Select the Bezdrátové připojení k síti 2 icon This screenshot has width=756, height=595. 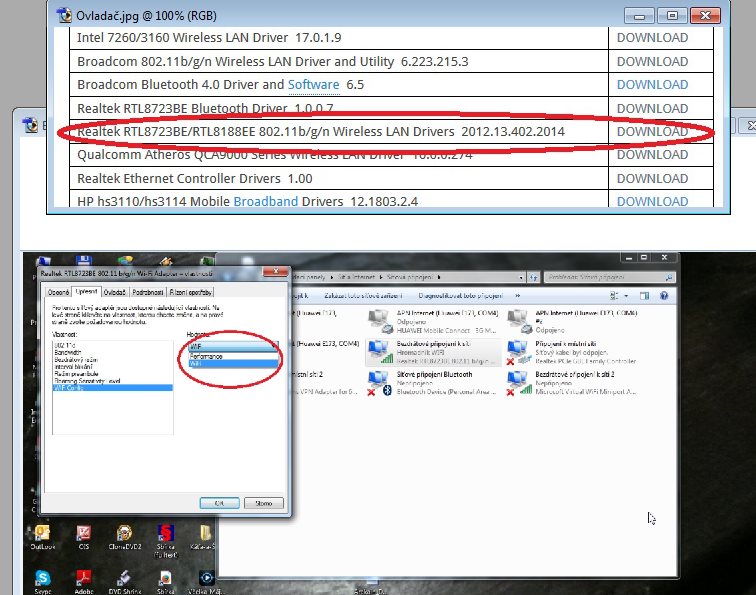518,383
